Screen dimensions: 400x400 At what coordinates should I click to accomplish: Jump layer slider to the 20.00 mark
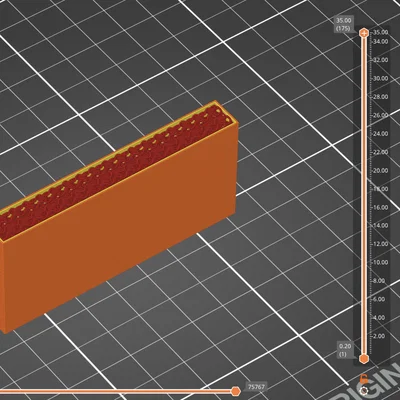pos(381,170)
